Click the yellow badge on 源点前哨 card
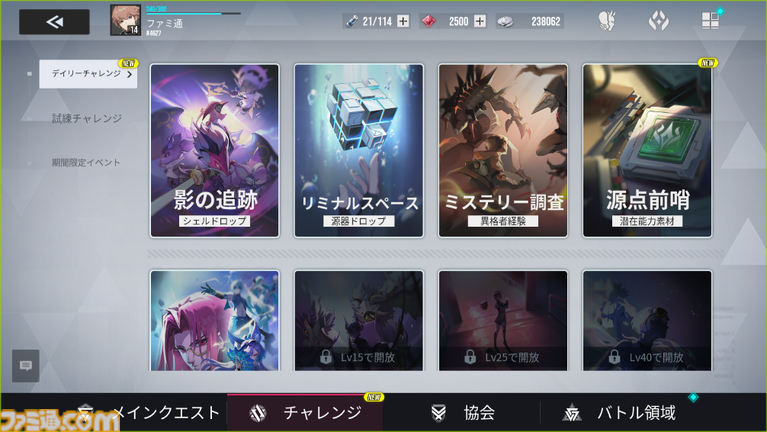Image resolution: width=767 pixels, height=432 pixels. pos(708,63)
